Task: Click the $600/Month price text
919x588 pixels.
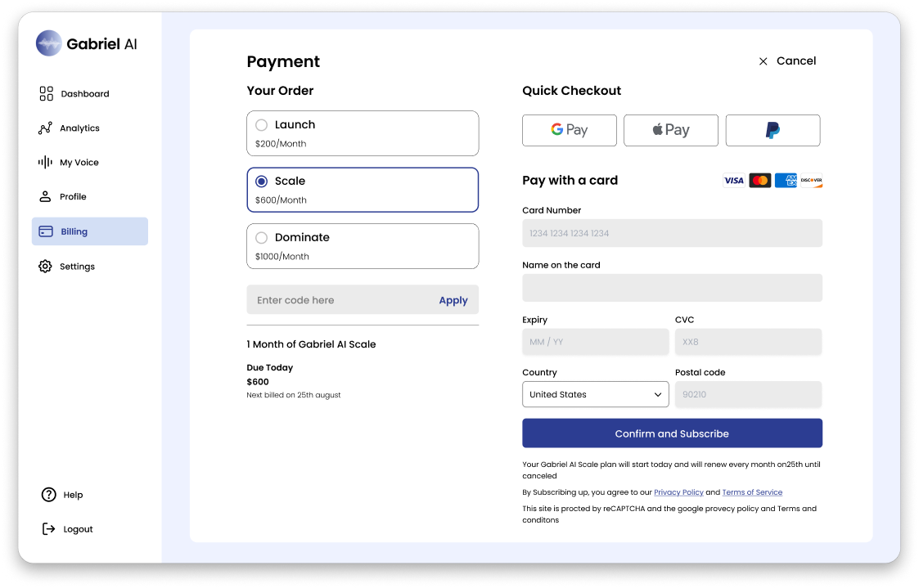Action: pos(281,200)
